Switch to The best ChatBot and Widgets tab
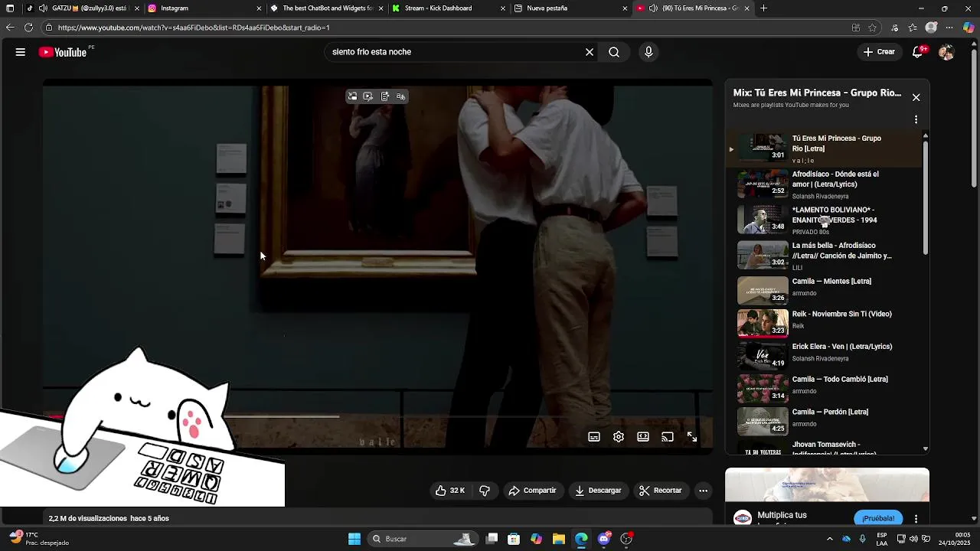 pyautogui.click(x=325, y=8)
